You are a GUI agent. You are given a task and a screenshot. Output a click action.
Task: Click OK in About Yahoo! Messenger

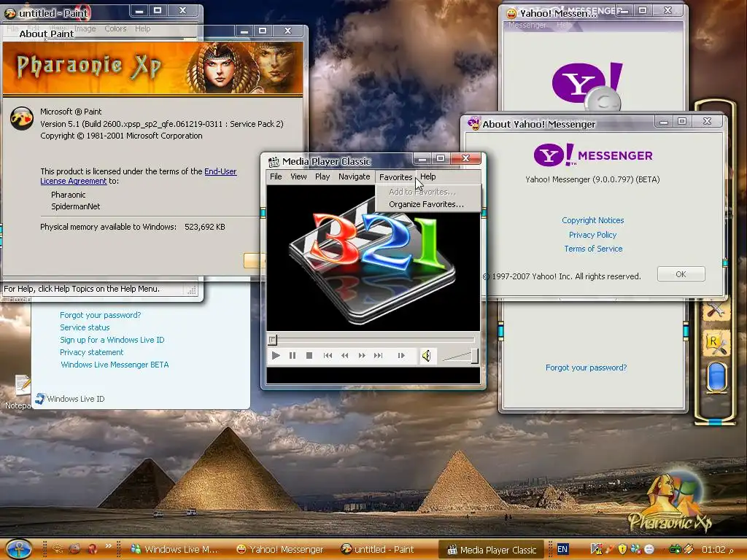pos(681,274)
